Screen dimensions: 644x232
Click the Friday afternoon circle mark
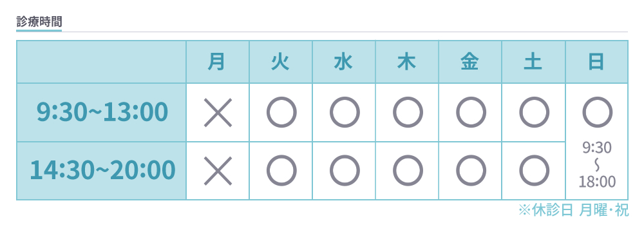(x=471, y=171)
